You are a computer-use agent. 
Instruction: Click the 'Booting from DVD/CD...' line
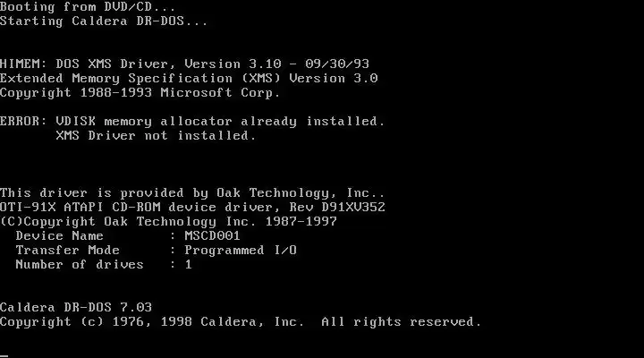coord(88,7)
